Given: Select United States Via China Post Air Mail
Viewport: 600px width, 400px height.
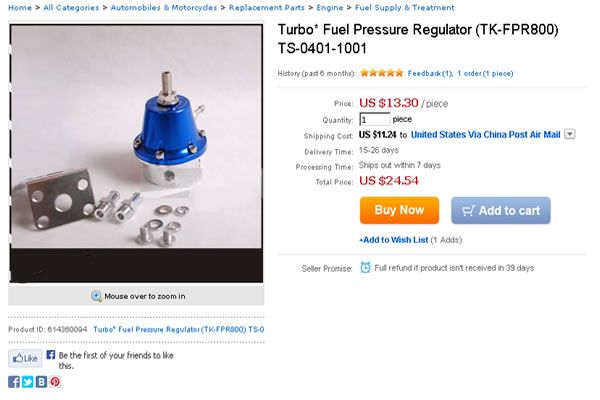Looking at the screenshot, I should [x=485, y=135].
